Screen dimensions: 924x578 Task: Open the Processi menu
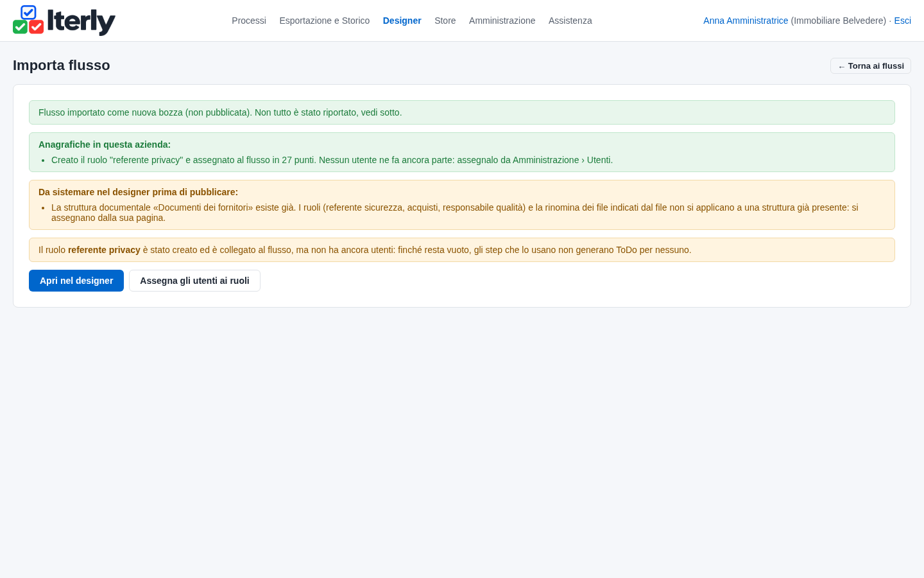[249, 21]
